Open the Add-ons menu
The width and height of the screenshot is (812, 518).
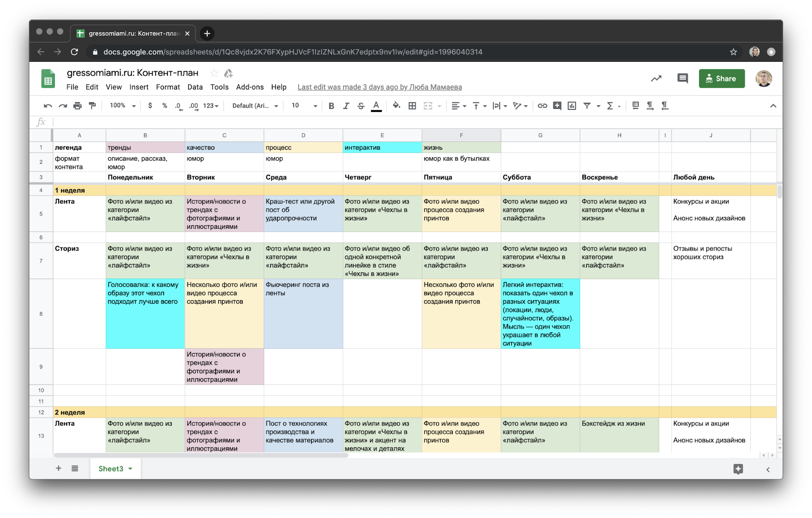[x=250, y=87]
